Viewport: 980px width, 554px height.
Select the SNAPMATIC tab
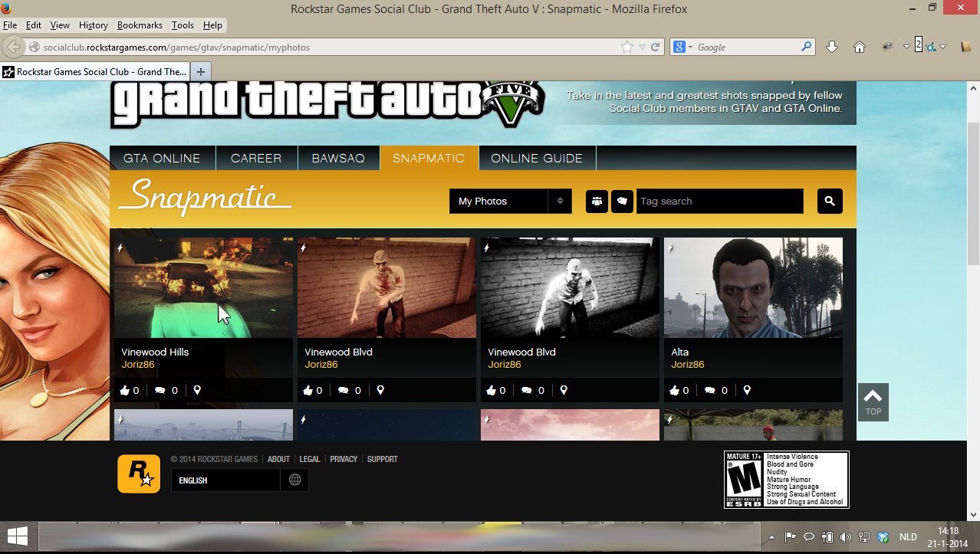point(429,158)
